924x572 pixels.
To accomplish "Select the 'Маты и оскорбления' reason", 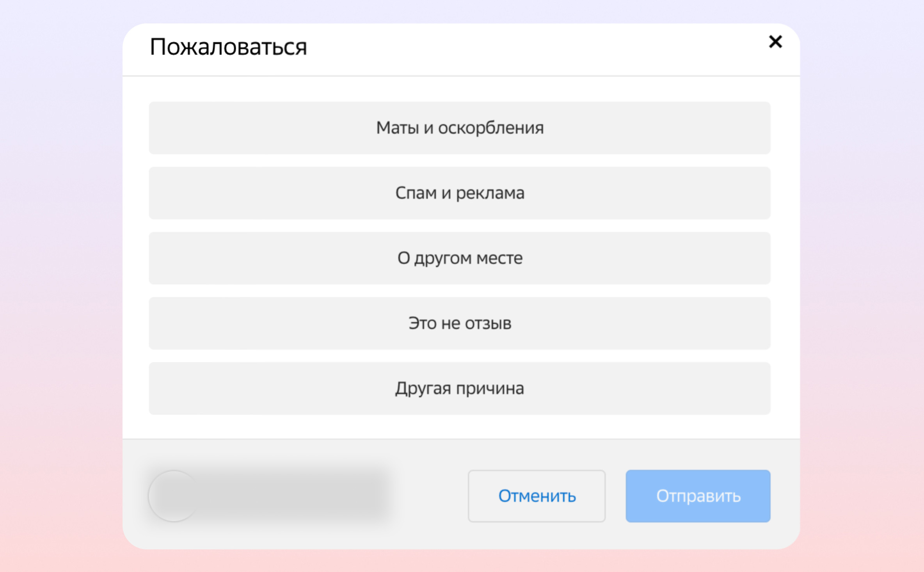I will click(x=459, y=128).
